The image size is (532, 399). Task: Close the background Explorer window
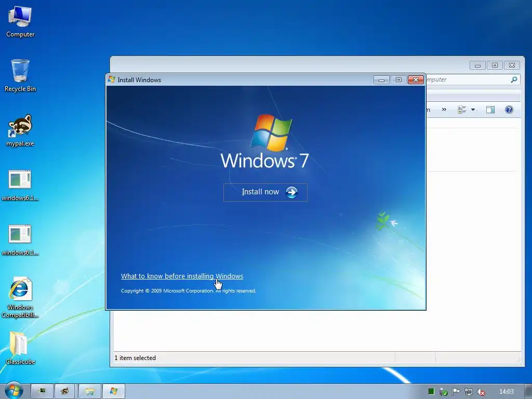(x=512, y=65)
